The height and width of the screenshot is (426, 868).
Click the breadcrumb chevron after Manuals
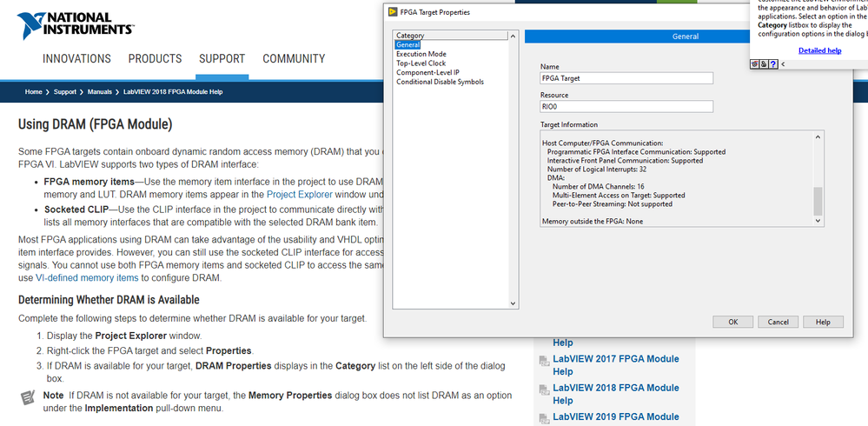[117, 92]
